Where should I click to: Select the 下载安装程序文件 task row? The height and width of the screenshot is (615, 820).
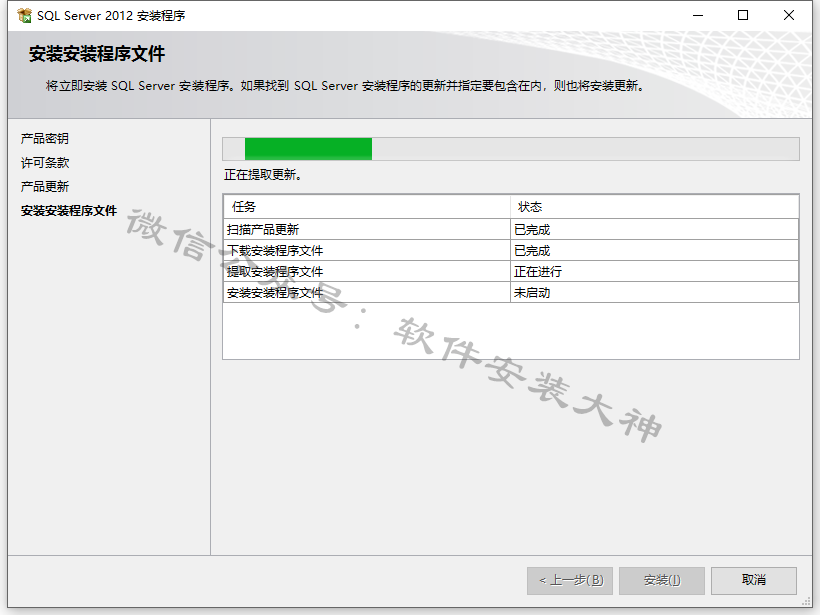(511, 250)
